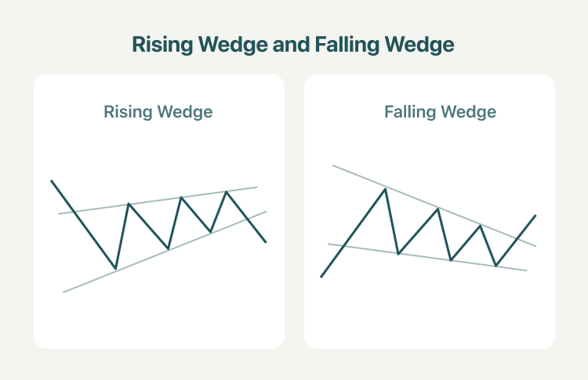This screenshot has height=380, width=588.
Task: Click the lowest trough of the rising wedge
Action: (115, 268)
